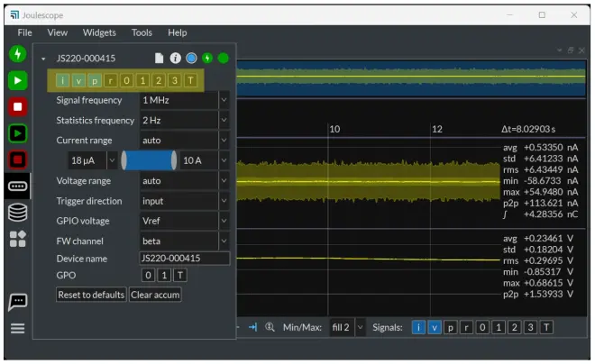Screen dimensions: 595x364
Task: Click the green play button in sidebar
Action: (17, 80)
